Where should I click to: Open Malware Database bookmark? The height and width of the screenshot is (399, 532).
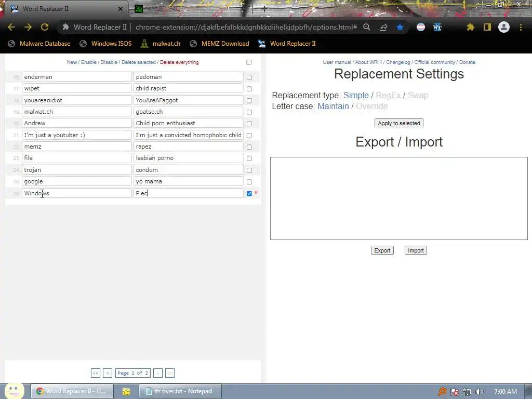[39, 44]
